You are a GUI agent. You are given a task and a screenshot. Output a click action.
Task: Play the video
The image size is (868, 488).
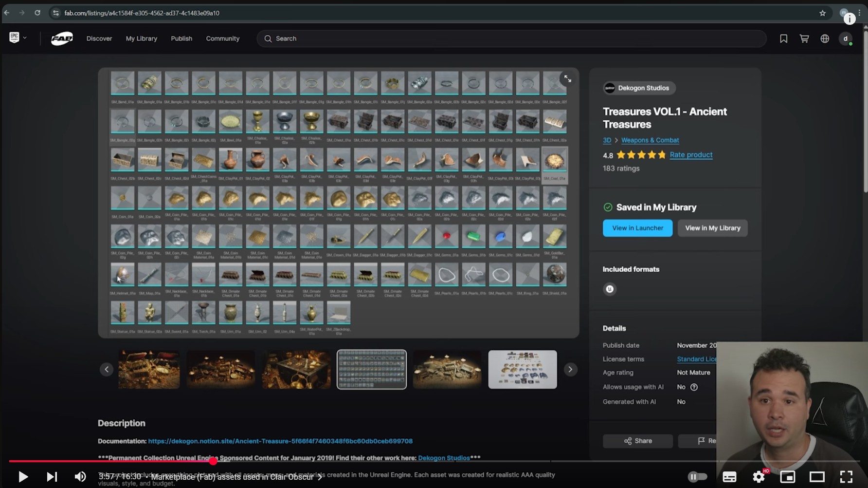22,477
